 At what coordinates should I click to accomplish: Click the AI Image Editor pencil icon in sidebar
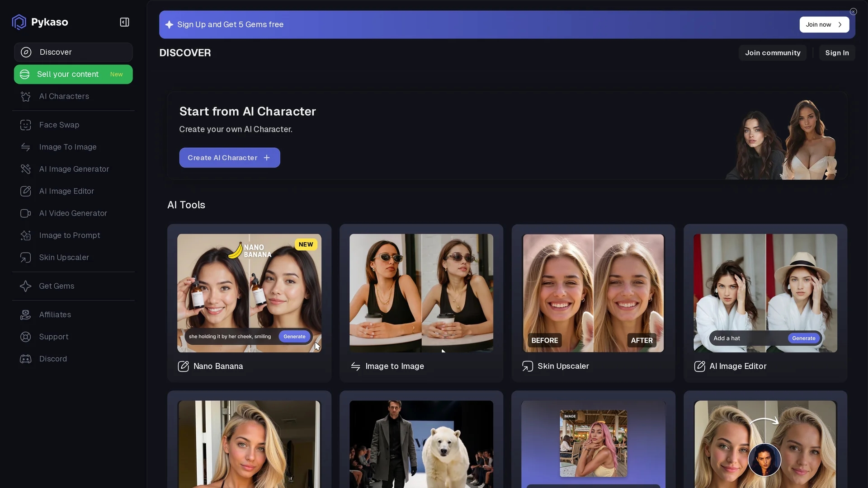click(x=26, y=192)
